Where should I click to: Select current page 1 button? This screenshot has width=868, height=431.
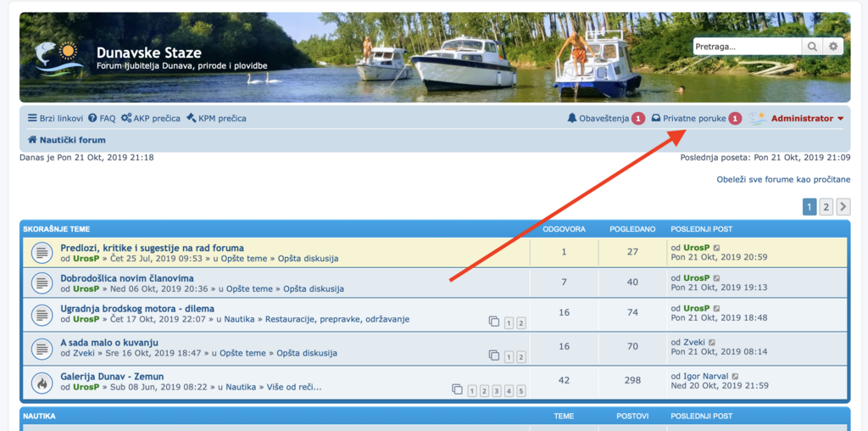pyautogui.click(x=810, y=207)
